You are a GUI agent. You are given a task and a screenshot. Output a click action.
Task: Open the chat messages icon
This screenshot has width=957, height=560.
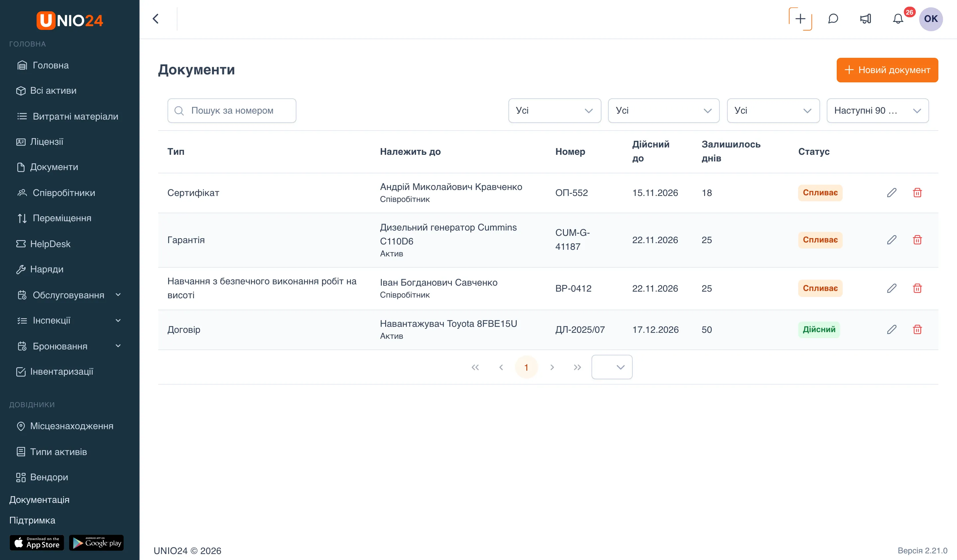(833, 19)
